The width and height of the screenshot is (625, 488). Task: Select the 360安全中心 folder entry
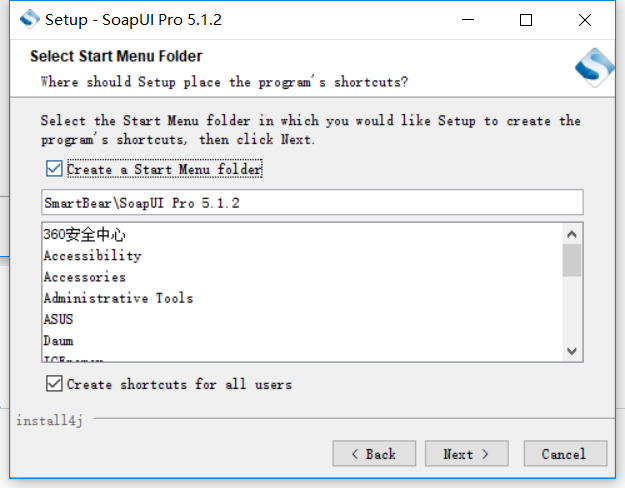tap(302, 234)
